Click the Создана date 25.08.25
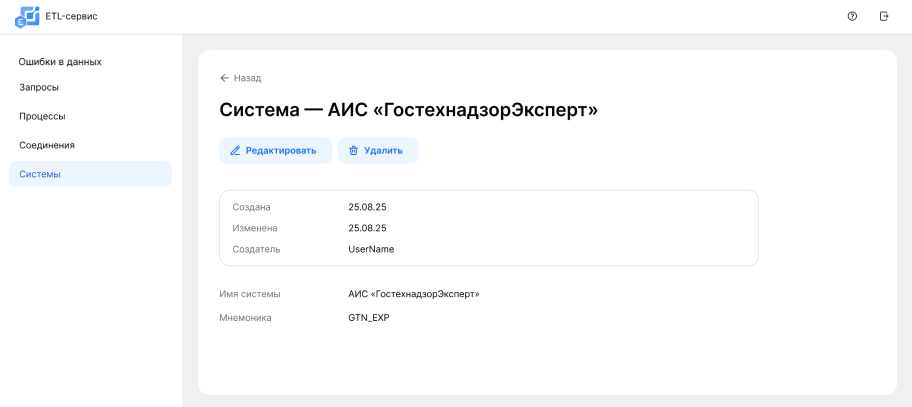The height and width of the screenshot is (407, 912). pos(367,207)
